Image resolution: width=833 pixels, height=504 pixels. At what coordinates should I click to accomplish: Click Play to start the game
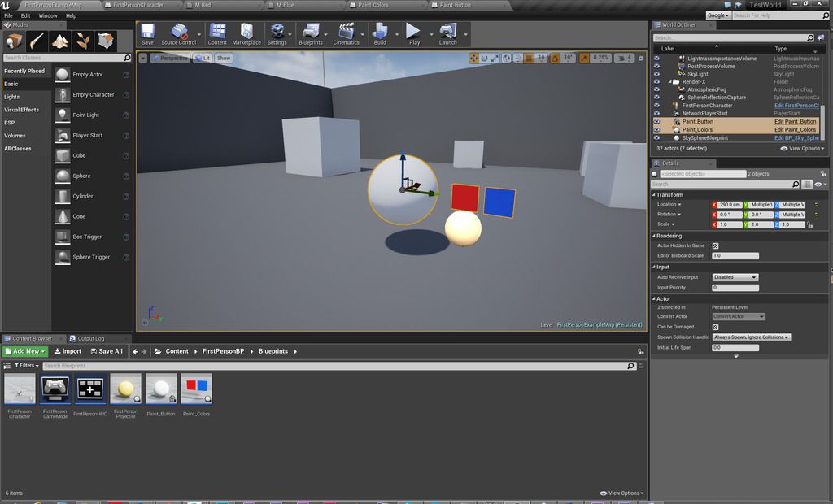(x=414, y=34)
